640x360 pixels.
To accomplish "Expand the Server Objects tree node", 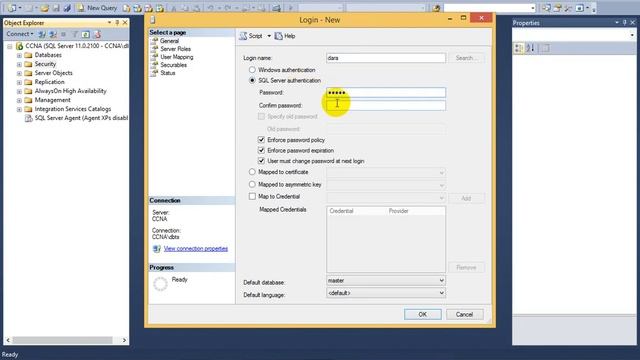I will [19, 73].
